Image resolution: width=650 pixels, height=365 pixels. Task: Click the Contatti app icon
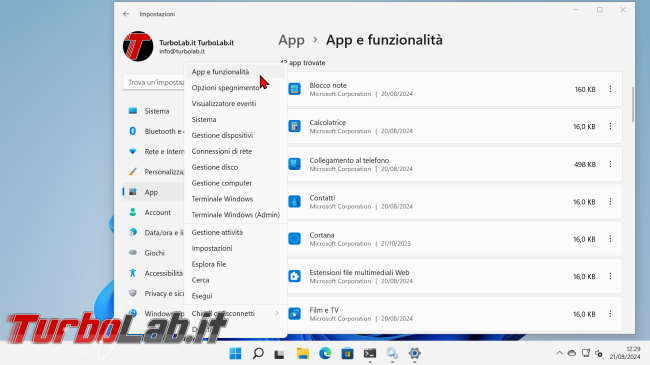coord(295,202)
